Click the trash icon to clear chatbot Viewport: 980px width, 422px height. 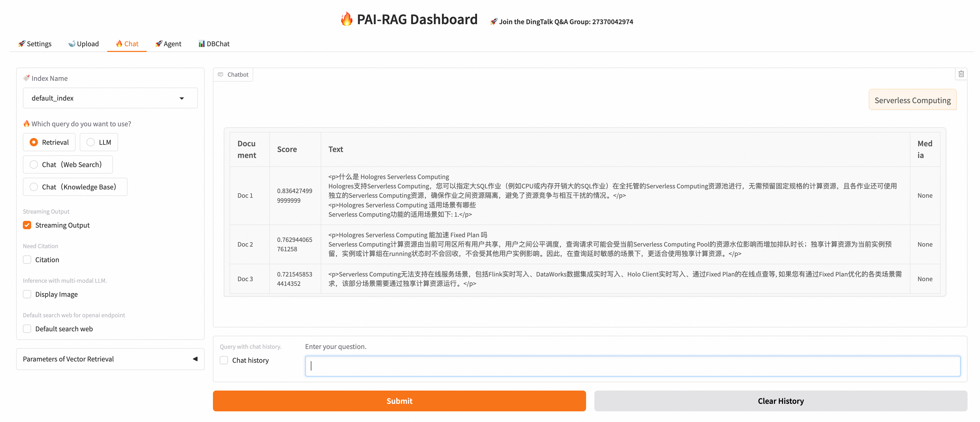tap(961, 74)
